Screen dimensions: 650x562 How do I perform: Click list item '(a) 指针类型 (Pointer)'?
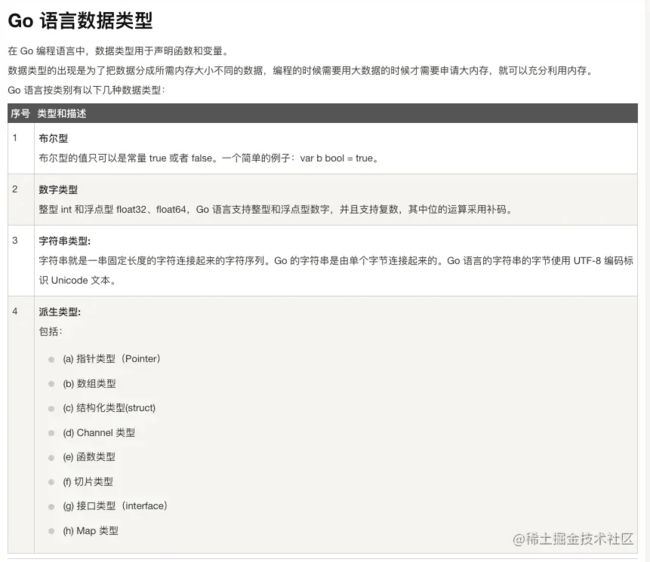pos(112,359)
